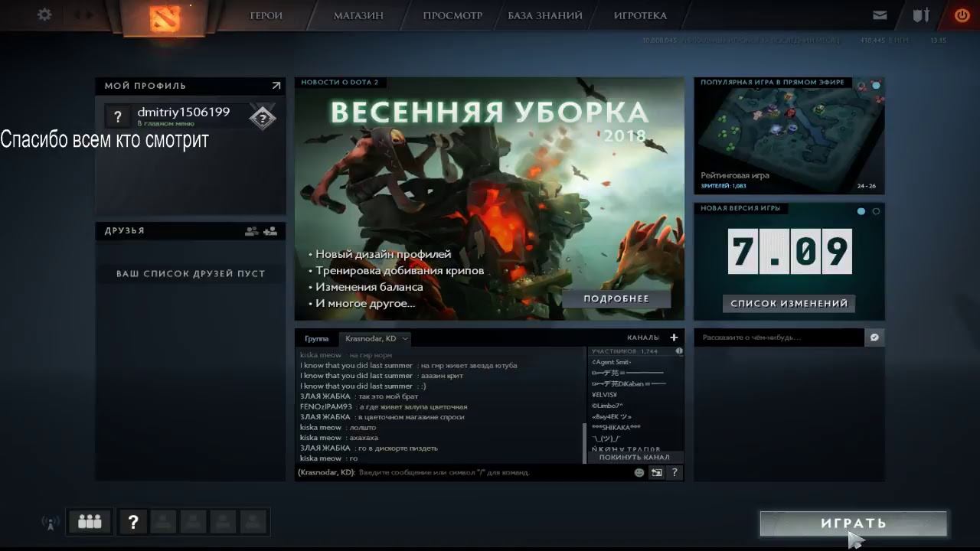Open the Магазин menu
The width and height of the screenshot is (980, 551).
tap(358, 15)
